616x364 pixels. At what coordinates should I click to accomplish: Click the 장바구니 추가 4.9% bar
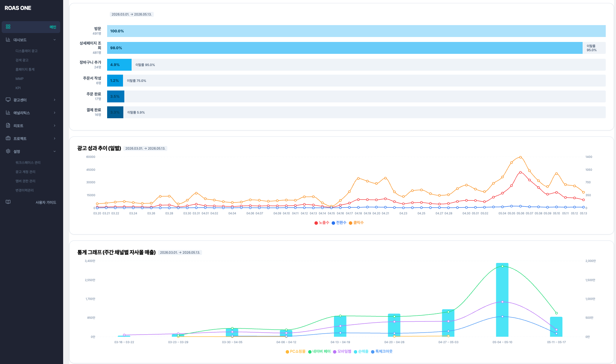tap(119, 65)
